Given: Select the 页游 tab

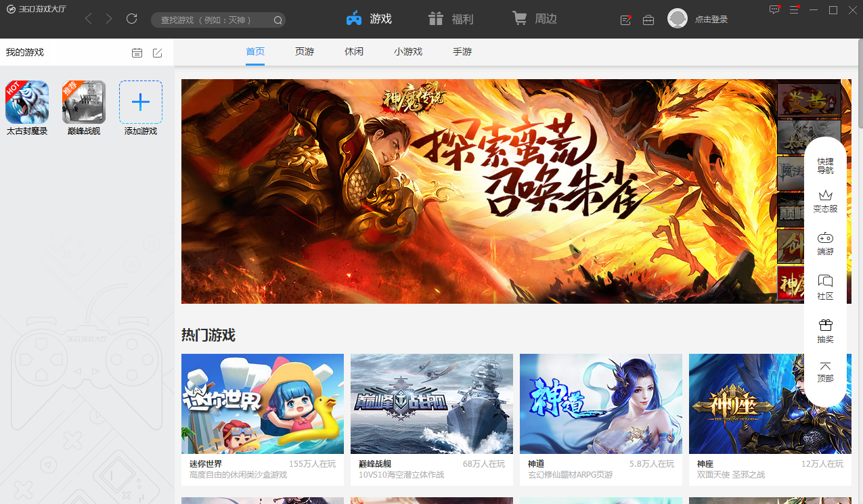Looking at the screenshot, I should (x=305, y=52).
